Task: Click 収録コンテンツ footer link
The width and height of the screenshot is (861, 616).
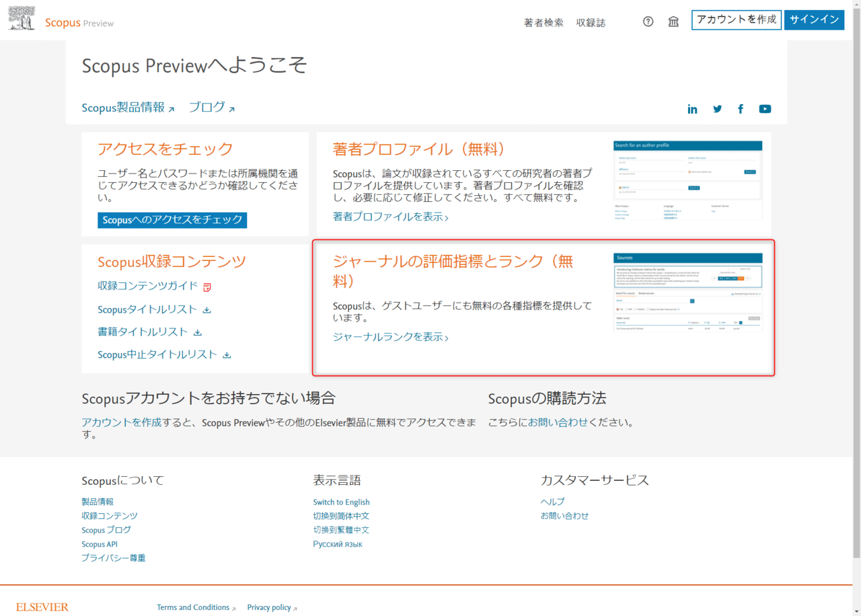Action: click(110, 516)
